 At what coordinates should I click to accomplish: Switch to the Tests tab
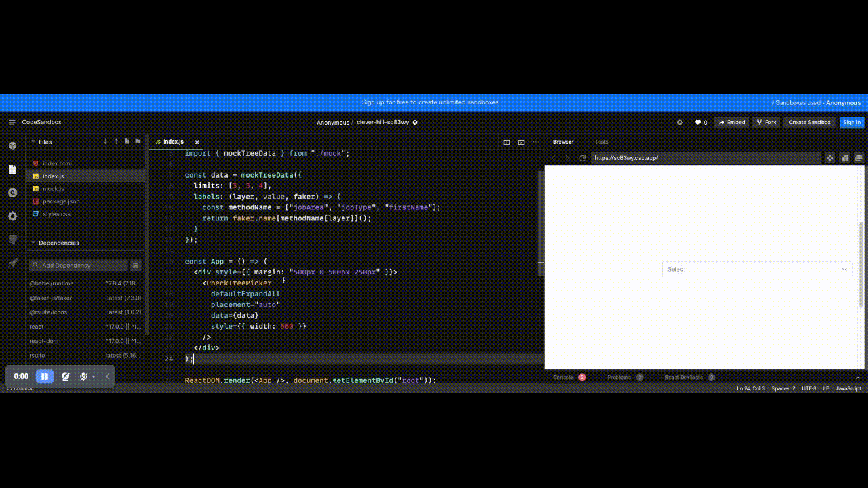(601, 142)
